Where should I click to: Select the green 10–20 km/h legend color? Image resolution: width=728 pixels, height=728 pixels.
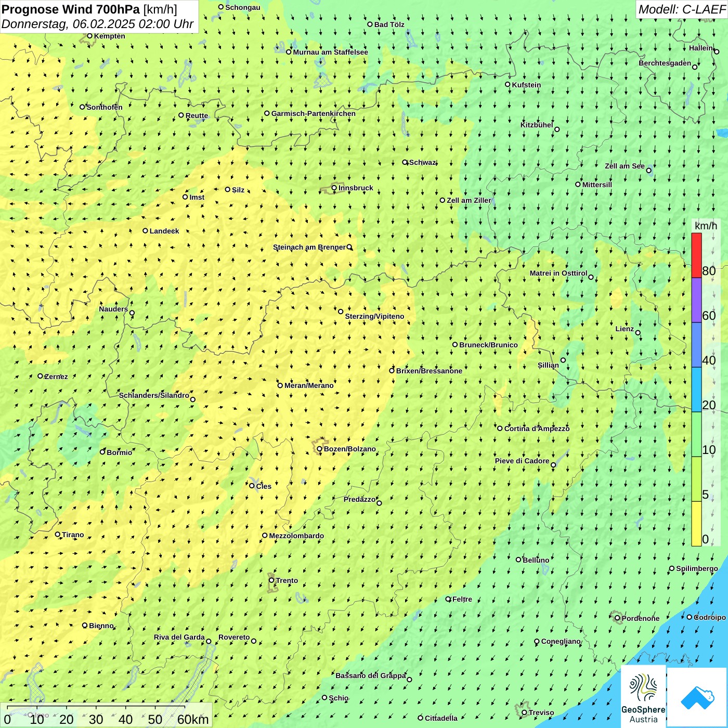(696, 435)
